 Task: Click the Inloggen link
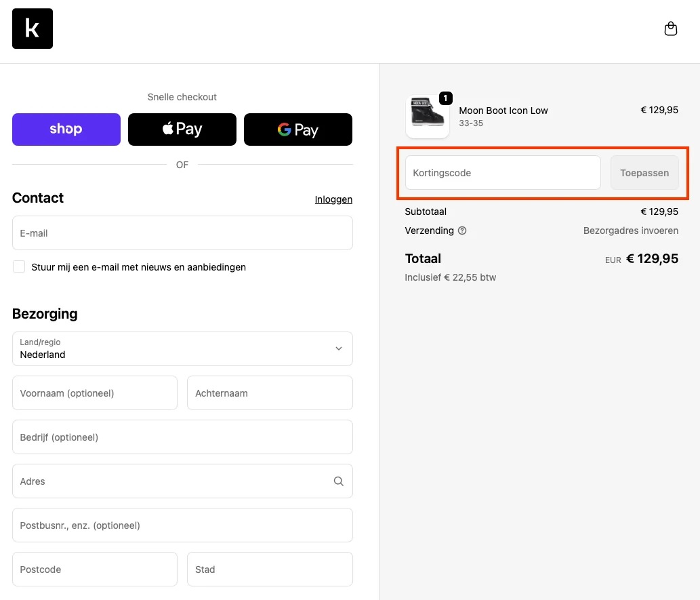333,199
